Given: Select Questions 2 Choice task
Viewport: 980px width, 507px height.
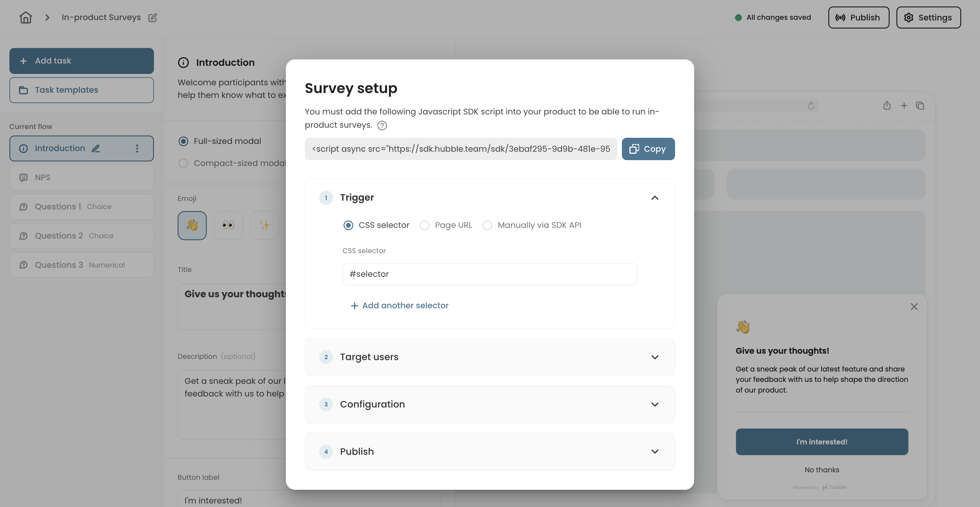Looking at the screenshot, I should 81,236.
